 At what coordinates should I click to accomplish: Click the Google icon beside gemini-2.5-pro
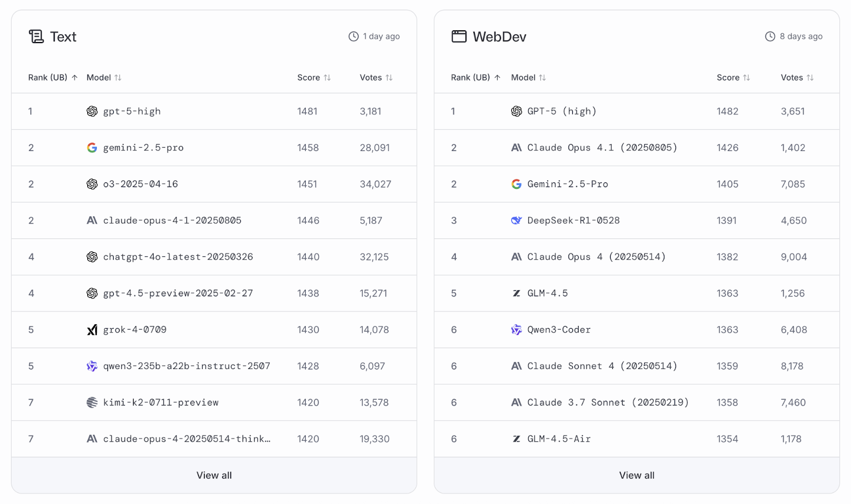coord(91,147)
